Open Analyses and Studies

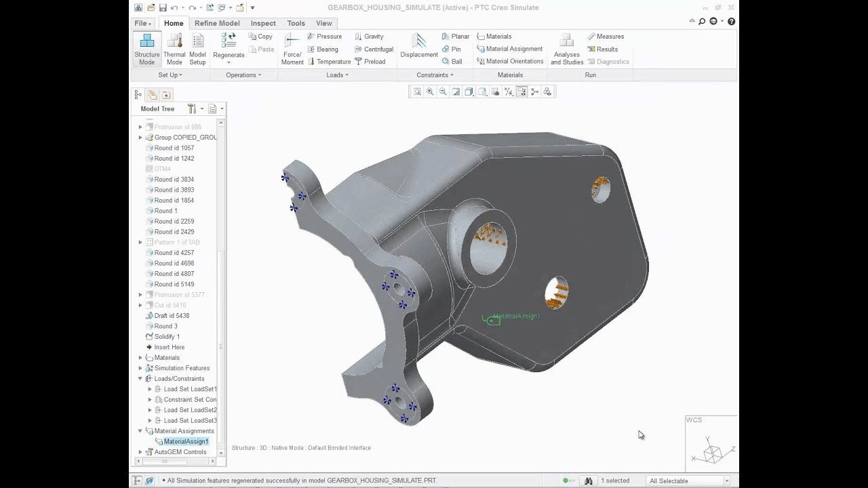point(567,49)
